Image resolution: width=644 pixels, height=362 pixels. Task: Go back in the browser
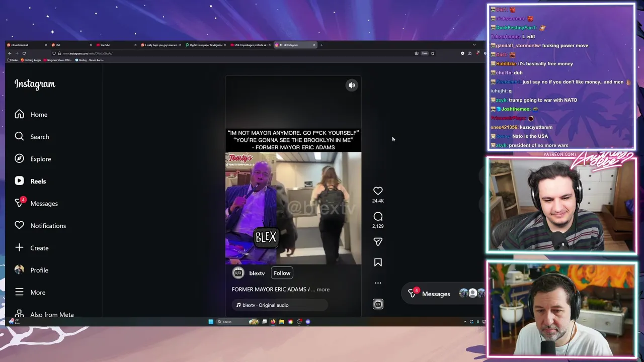[10, 53]
